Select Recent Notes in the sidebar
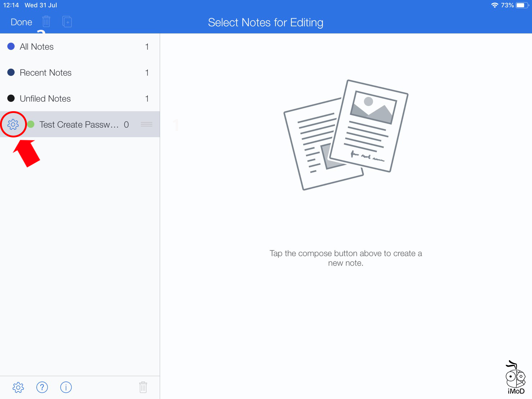Image resolution: width=532 pixels, height=399 pixels. (x=45, y=72)
